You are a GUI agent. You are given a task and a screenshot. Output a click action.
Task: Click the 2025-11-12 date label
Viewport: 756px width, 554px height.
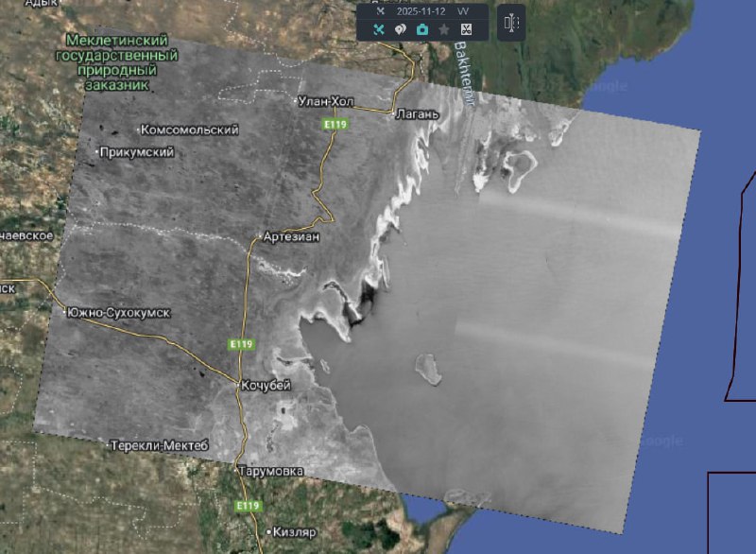[421, 11]
